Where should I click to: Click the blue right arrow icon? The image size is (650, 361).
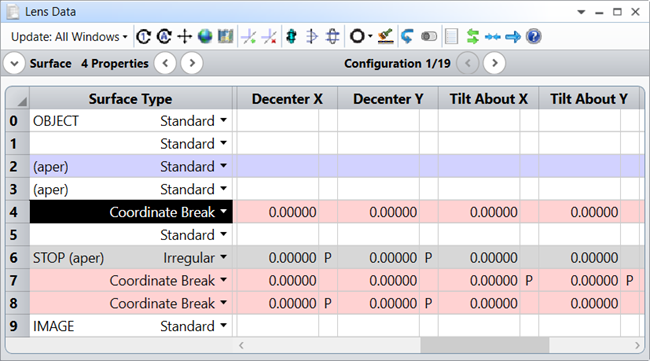(x=513, y=37)
